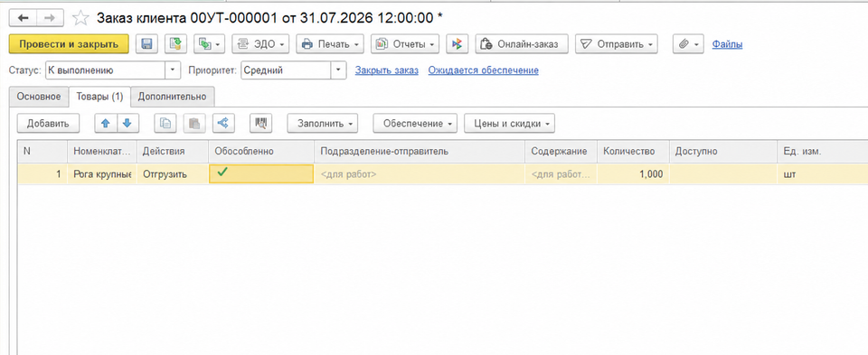Click the Доступно column header
Screen dimensions: 868x355
(723, 151)
